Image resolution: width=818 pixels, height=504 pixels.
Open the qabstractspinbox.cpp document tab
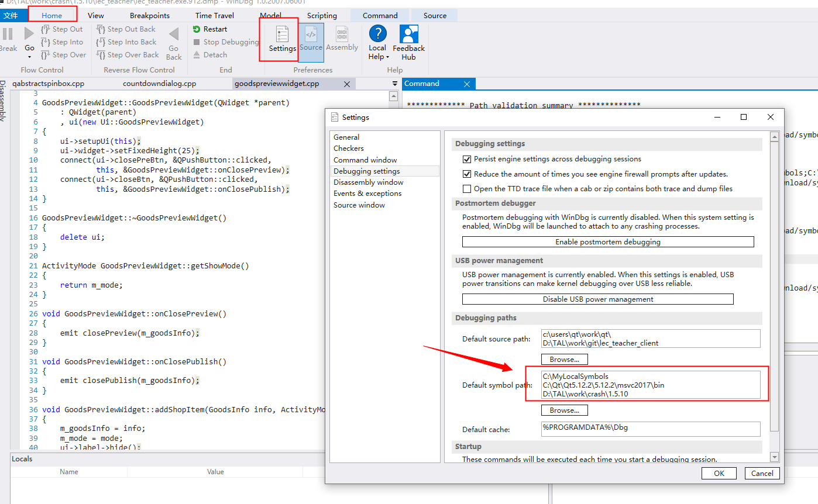(x=49, y=84)
